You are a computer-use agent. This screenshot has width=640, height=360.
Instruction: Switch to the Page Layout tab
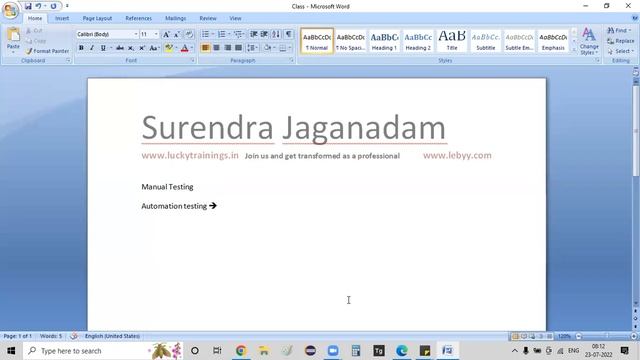point(97,18)
